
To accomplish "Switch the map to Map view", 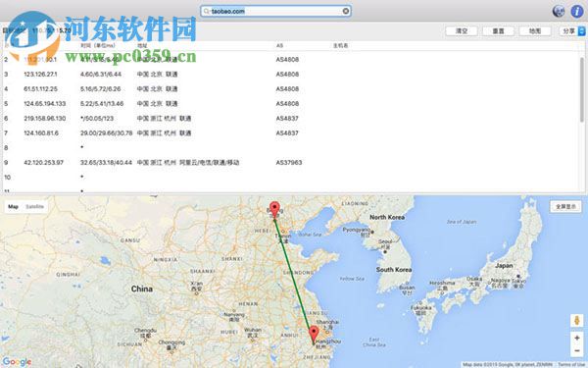I will (x=13, y=206).
